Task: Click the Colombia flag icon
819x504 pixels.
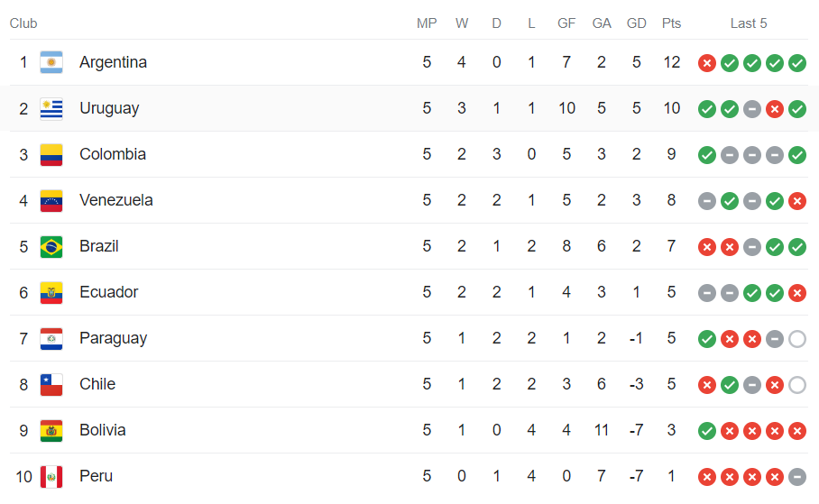Action: click(x=51, y=154)
